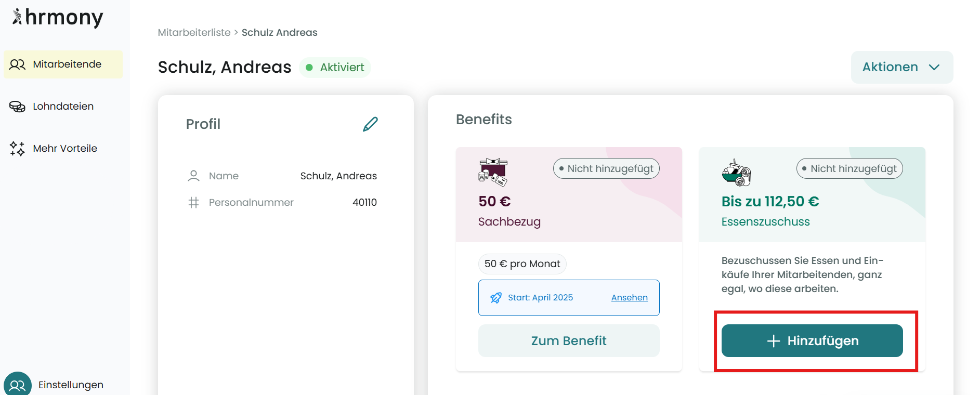The image size is (980, 395).
Task: Expand the Aktionen dropdown
Action: [901, 67]
